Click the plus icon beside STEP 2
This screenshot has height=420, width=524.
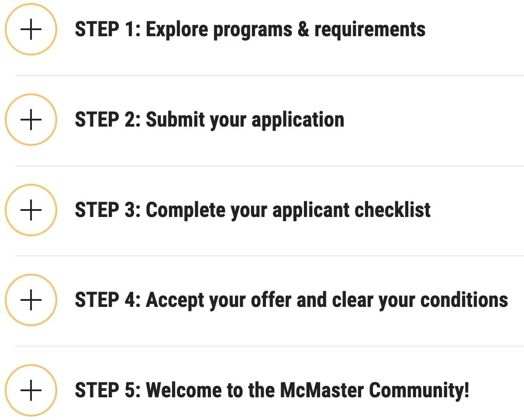(31, 120)
